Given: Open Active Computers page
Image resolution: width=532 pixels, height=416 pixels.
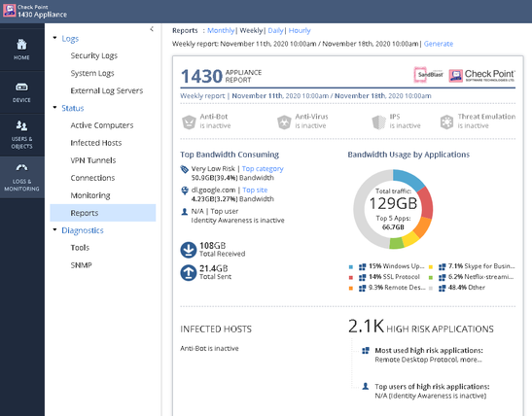Looking at the screenshot, I should click(102, 125).
